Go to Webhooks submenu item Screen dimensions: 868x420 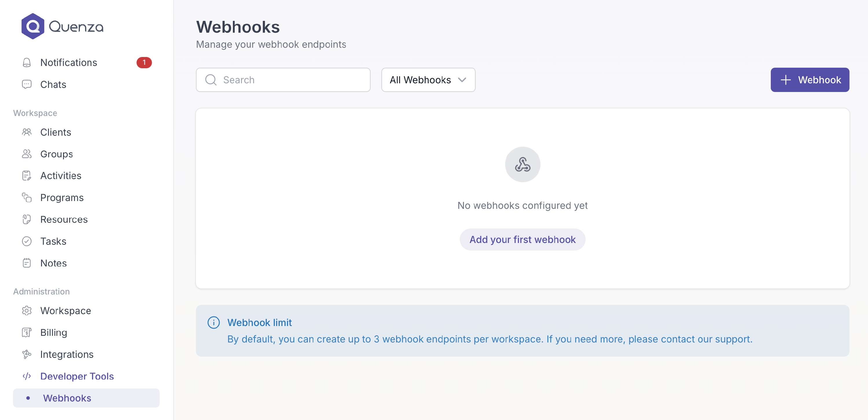coord(67,398)
